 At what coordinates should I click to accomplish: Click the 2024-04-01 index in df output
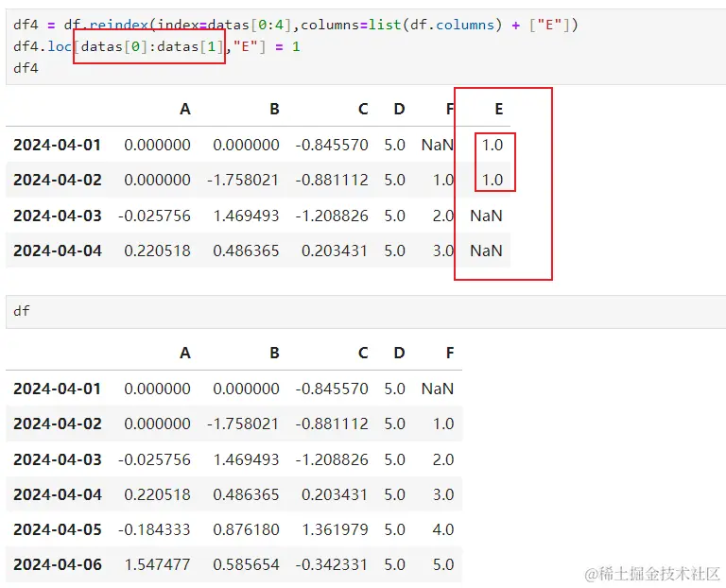pos(58,389)
